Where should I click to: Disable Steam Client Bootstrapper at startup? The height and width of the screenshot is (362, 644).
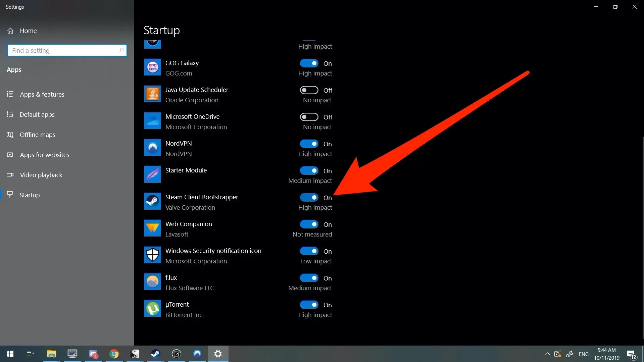[309, 197]
